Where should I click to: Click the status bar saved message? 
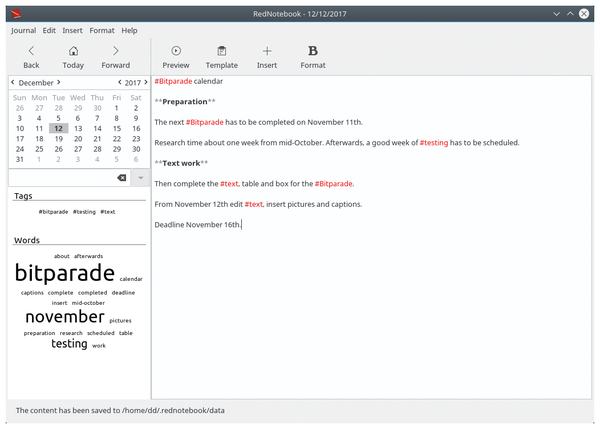120,411
